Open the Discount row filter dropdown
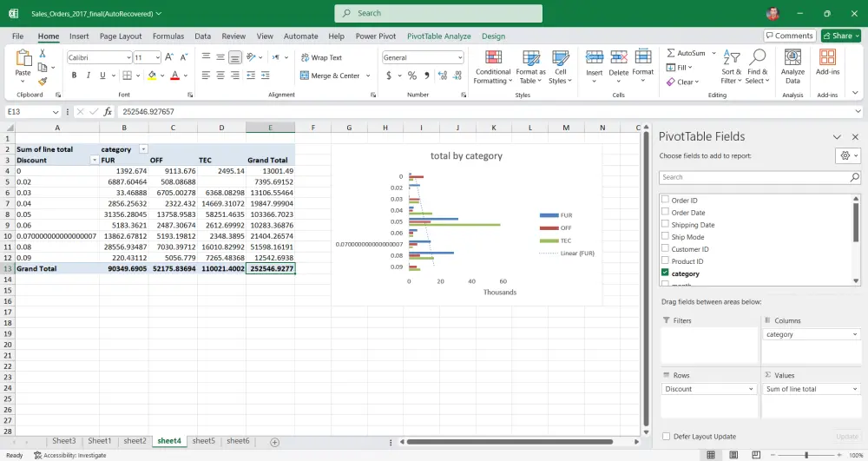The height and width of the screenshot is (461, 868). pyautogui.click(x=94, y=160)
